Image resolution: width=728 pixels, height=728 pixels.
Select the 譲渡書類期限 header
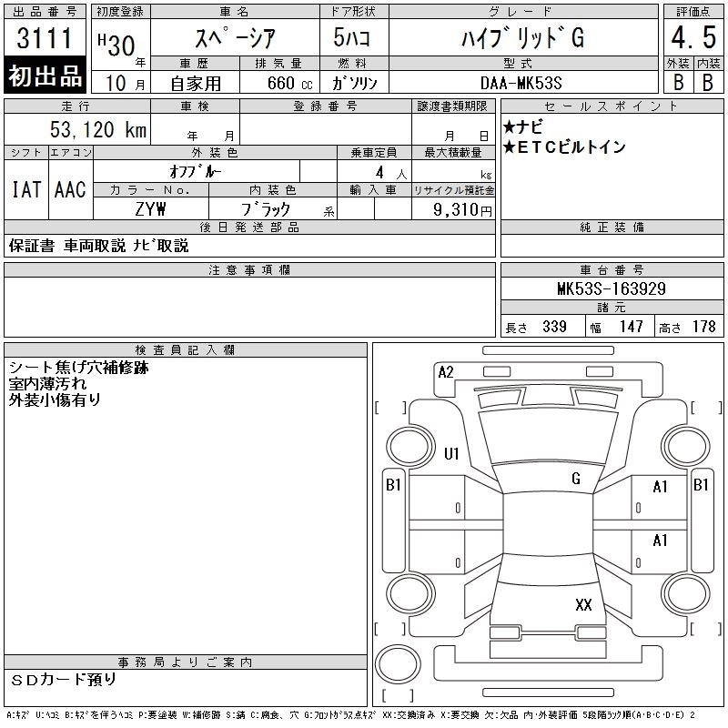pos(452,106)
